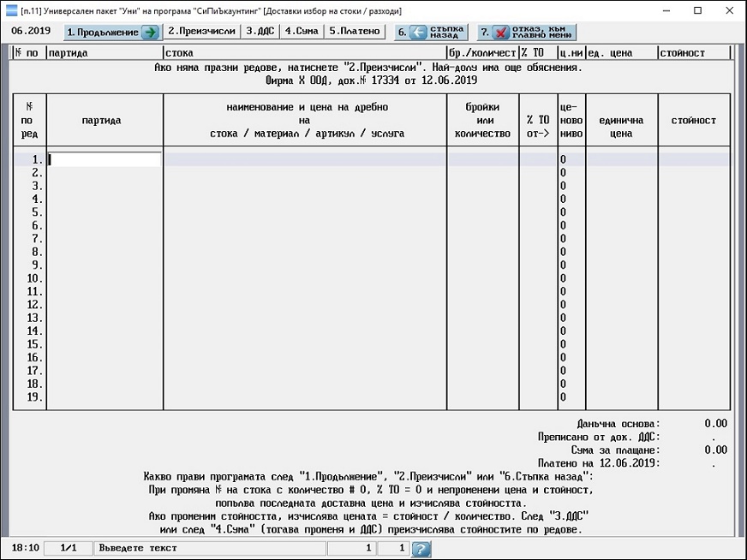This screenshot has height=560, width=747.
Task: Choose the "5.Платено" paid button
Action: [x=355, y=32]
